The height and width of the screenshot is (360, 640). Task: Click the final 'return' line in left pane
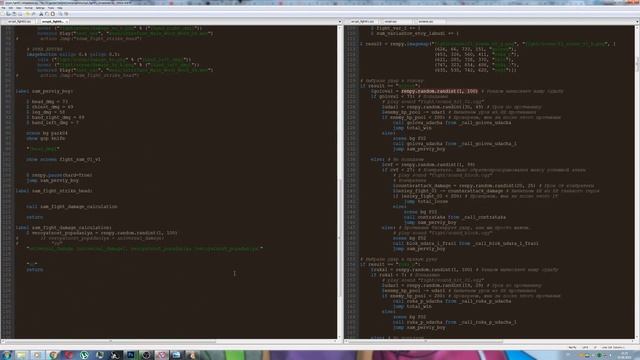(35, 269)
